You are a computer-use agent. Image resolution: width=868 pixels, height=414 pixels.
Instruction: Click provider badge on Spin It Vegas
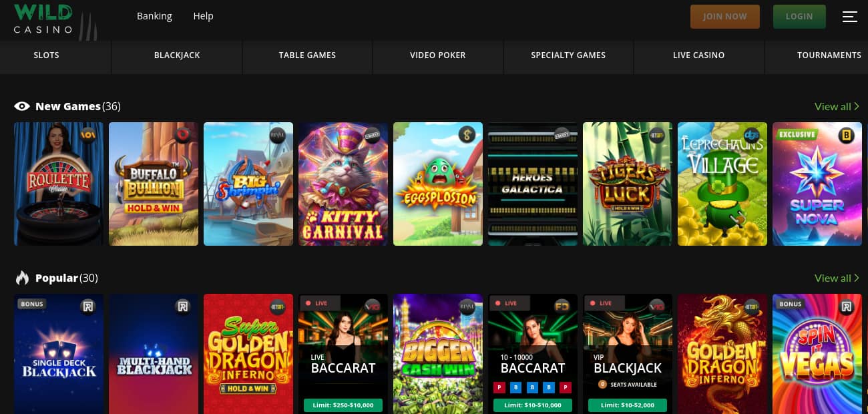(x=845, y=306)
